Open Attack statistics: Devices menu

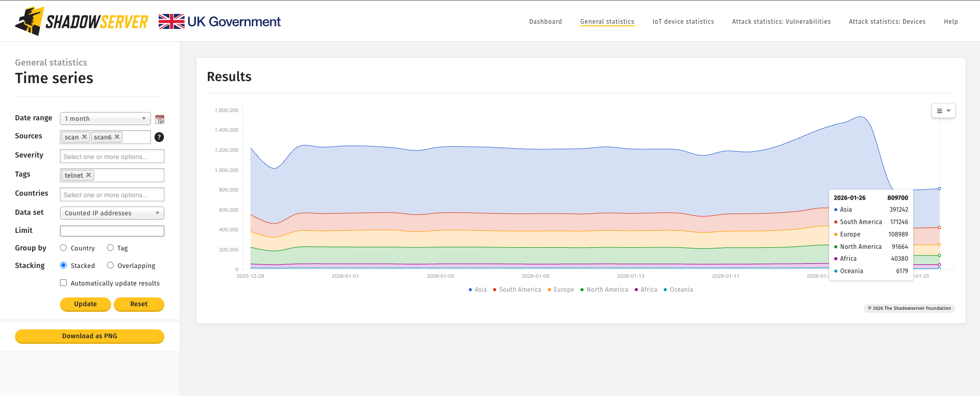coord(887,22)
